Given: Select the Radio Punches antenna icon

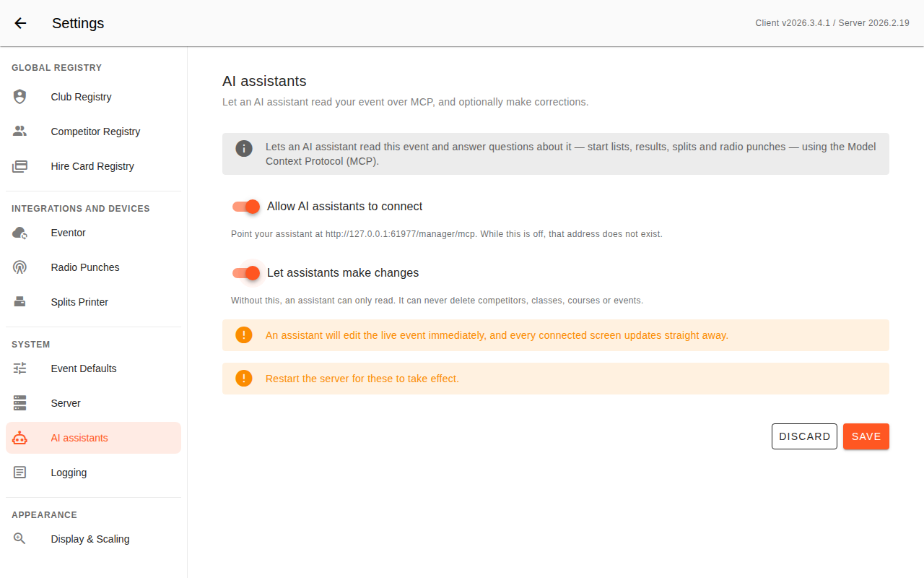Looking at the screenshot, I should (19, 267).
